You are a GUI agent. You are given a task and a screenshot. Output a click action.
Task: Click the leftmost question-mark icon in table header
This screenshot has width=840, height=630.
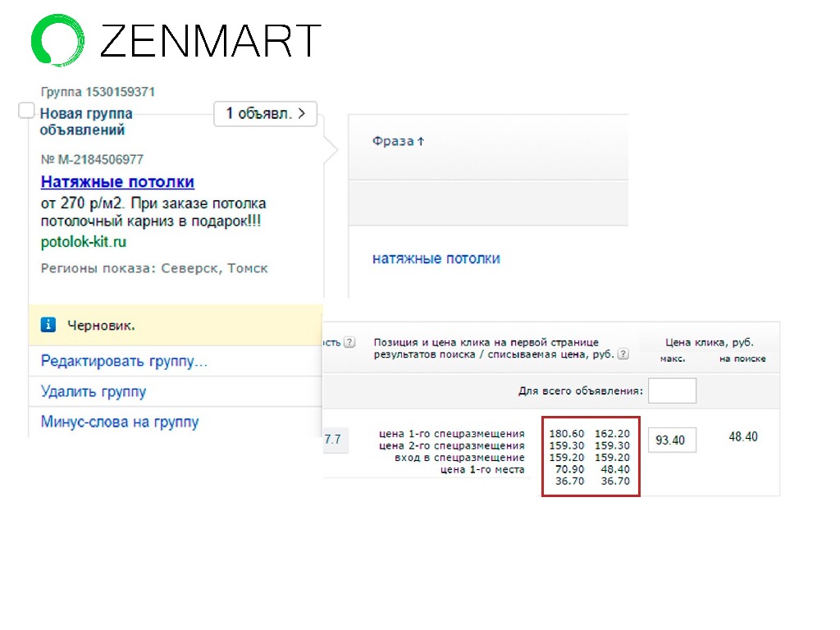coord(350,342)
